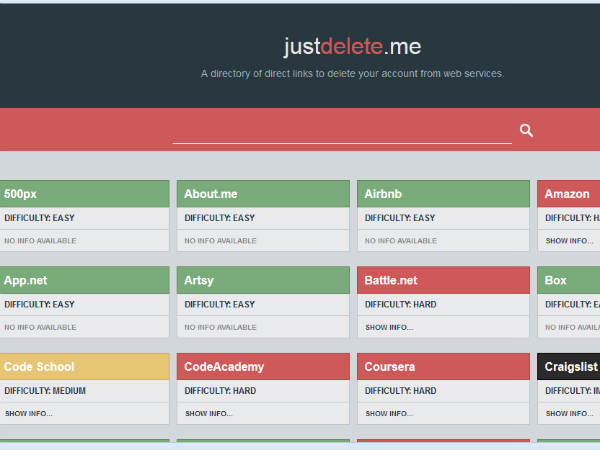Open the Box delete link
Screen dimensions: 600x450
click(x=556, y=280)
